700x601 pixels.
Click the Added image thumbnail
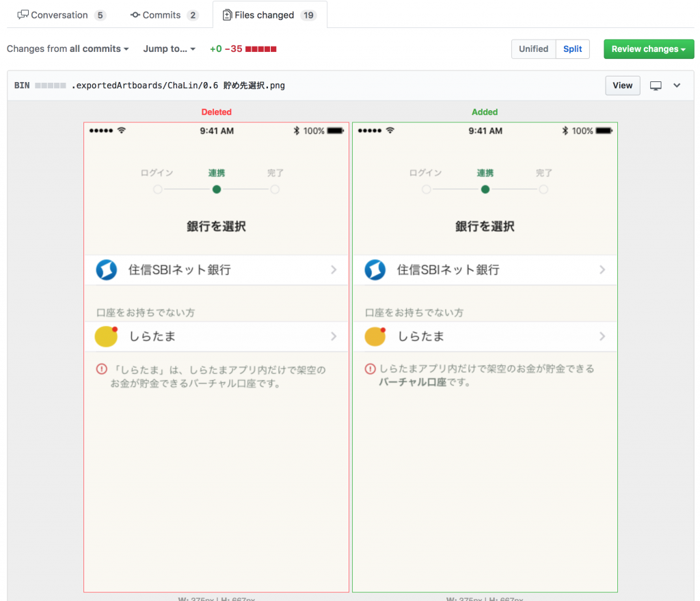tap(485, 357)
